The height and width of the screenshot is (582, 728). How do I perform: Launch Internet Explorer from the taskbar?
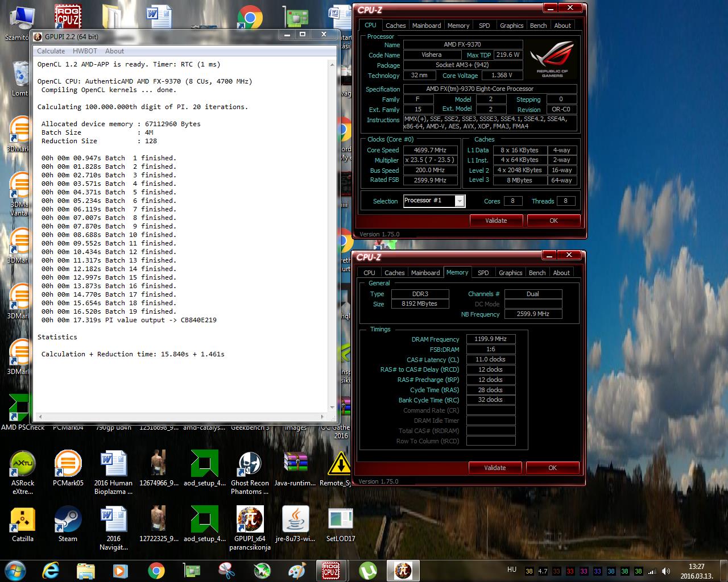[x=51, y=570]
